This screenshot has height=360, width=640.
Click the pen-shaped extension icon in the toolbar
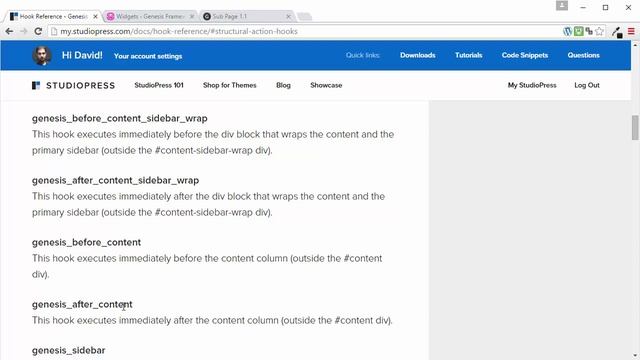click(x=617, y=32)
